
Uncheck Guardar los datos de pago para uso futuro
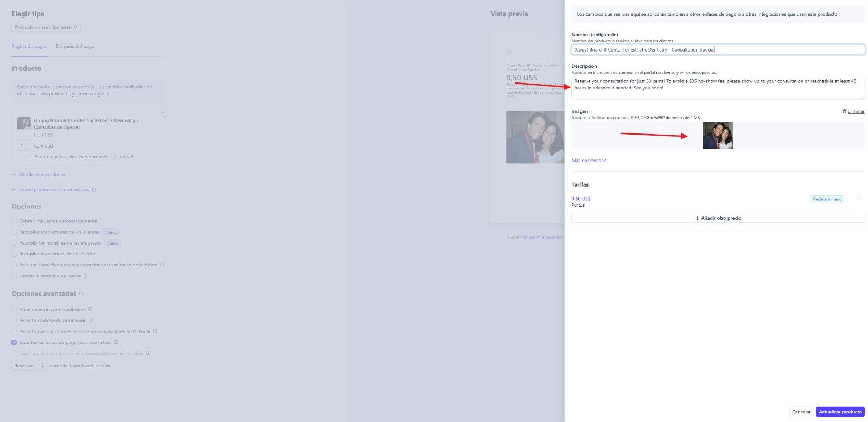point(14,342)
